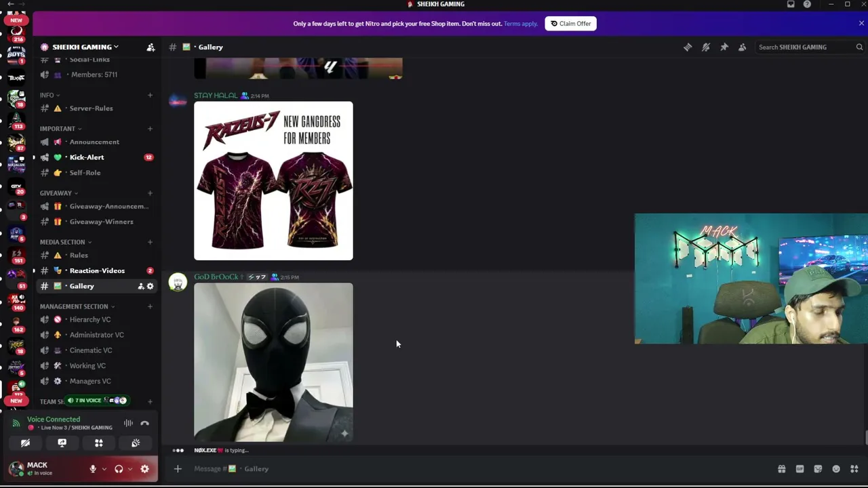Deafen using the headphones icon
This screenshot has width=868, height=488.
coord(119,469)
